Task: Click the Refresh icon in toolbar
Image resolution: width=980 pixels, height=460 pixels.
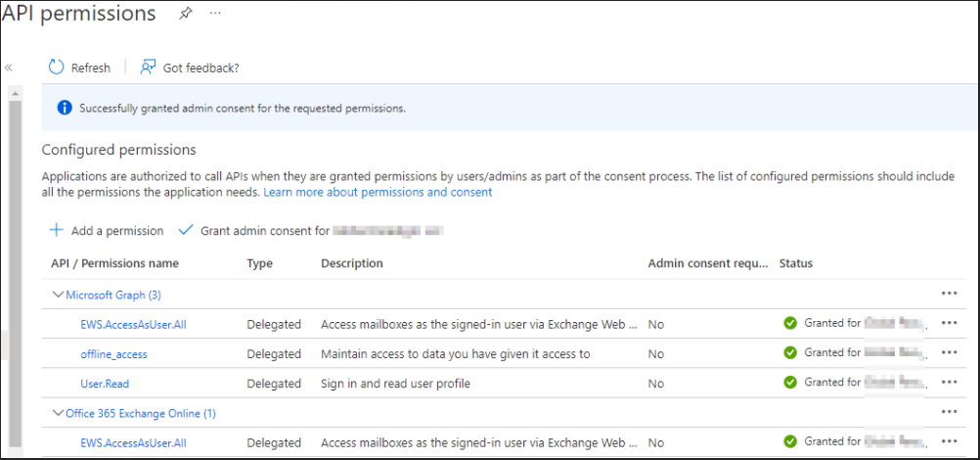Action: (x=57, y=68)
